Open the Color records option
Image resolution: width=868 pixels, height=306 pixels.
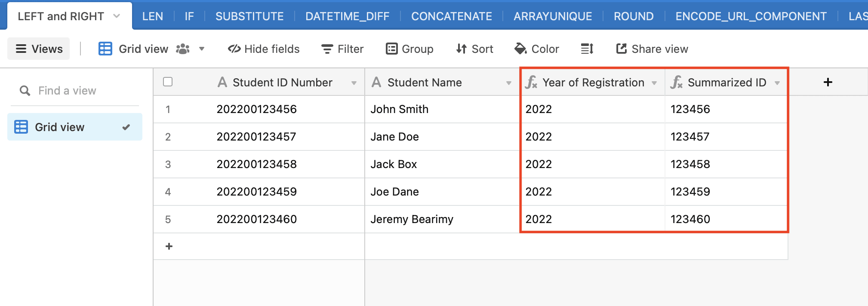point(537,49)
